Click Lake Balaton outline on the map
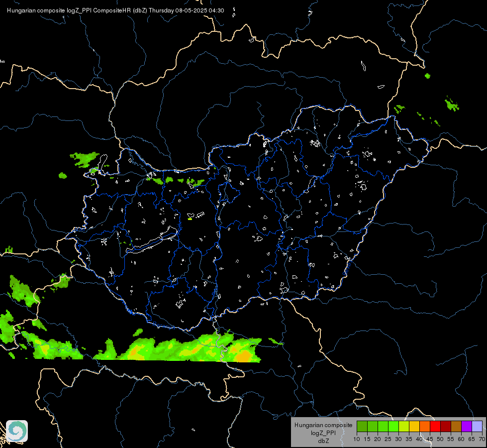487x448 pixels. click(x=152, y=240)
